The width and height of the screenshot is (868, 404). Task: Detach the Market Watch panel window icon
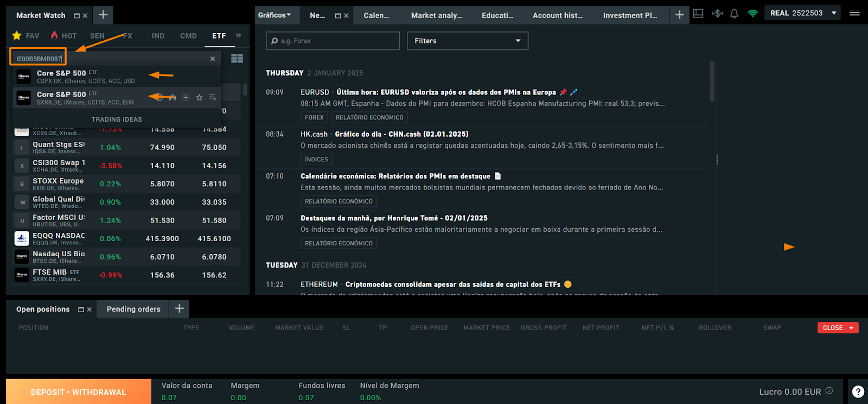point(76,16)
